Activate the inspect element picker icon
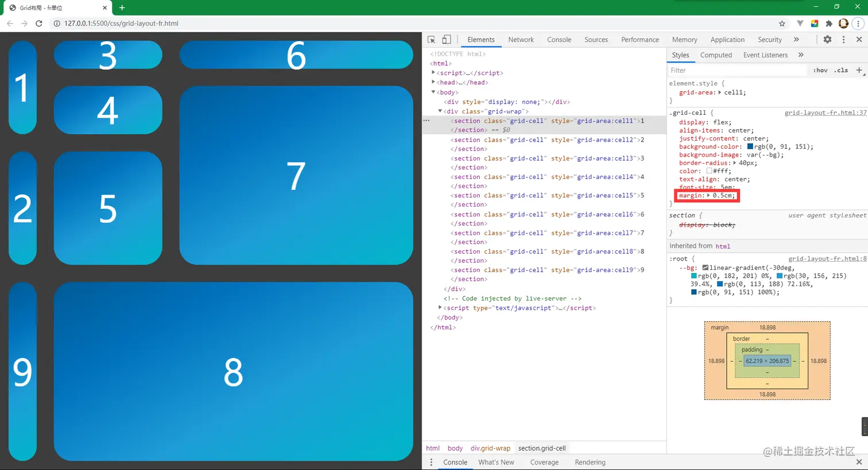Viewport: 868px width, 470px height. point(431,40)
